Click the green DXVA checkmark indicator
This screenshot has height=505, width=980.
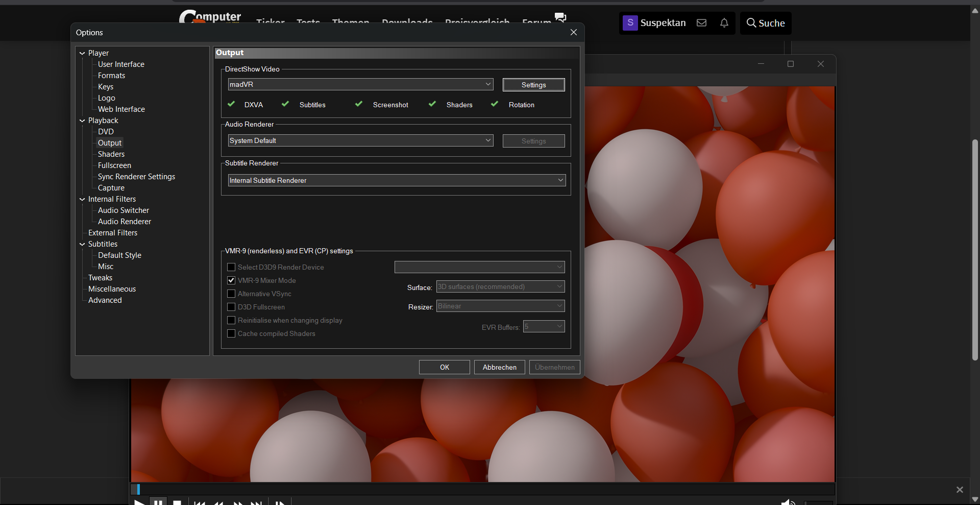click(x=231, y=104)
